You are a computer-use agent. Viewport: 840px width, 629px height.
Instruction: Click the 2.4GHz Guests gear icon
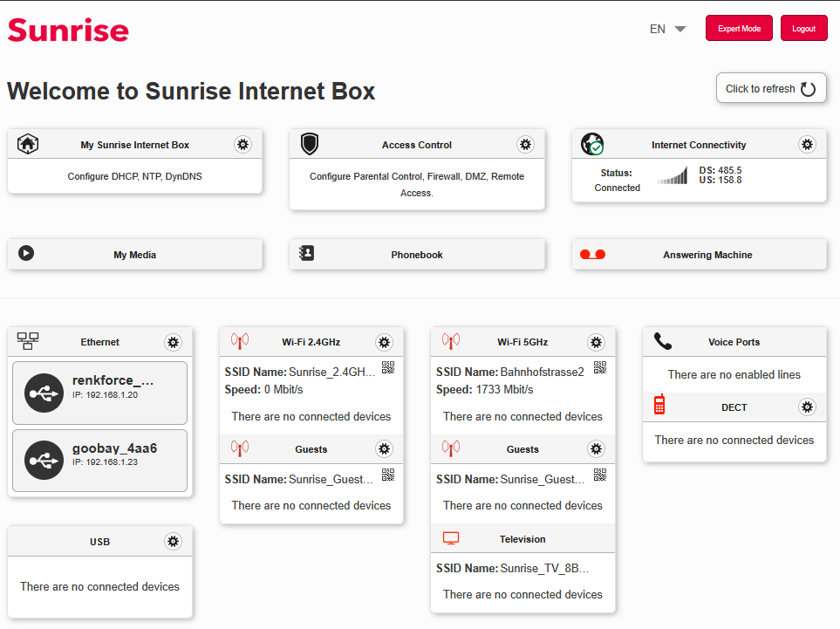[384, 449]
